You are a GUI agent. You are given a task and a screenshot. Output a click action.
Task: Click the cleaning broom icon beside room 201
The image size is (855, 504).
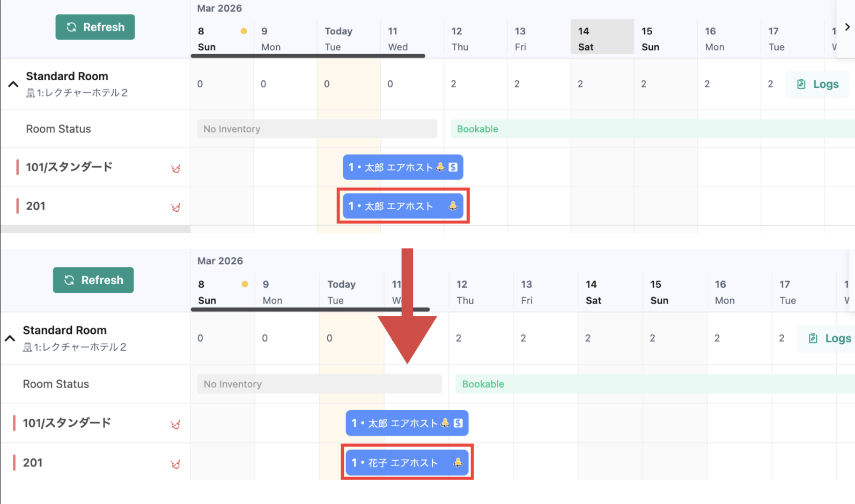(175, 207)
